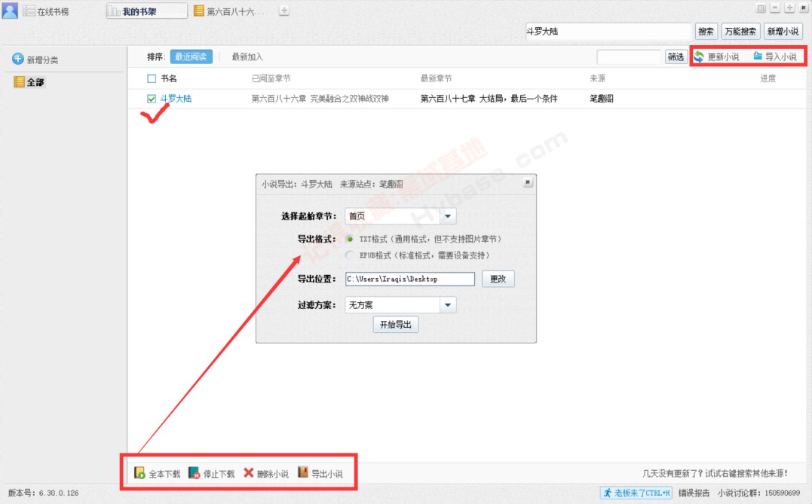Open the 斗罗大陆 book title link
This screenshot has width=812, height=504.
pyautogui.click(x=176, y=99)
